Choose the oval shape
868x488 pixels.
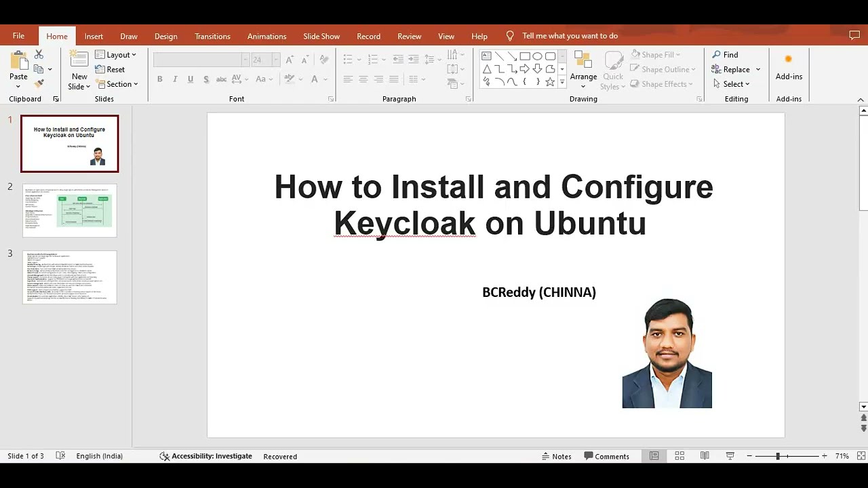537,56
